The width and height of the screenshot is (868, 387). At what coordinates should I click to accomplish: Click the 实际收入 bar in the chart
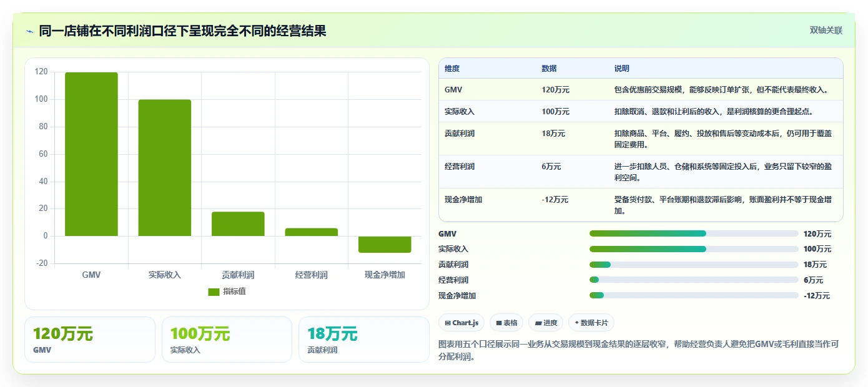click(165, 168)
